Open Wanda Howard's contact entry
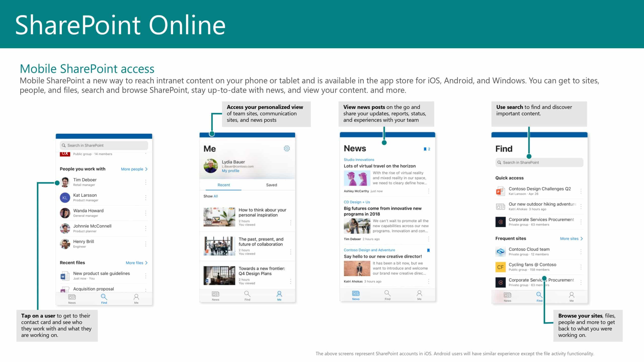Viewport: 644px width, 362px height. (104, 213)
